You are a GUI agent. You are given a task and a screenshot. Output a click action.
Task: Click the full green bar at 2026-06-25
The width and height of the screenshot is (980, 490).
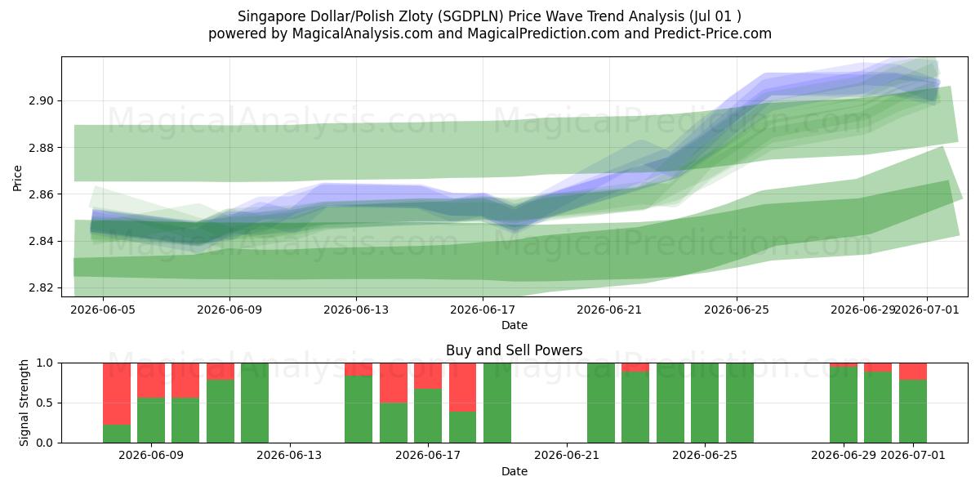coord(705,403)
